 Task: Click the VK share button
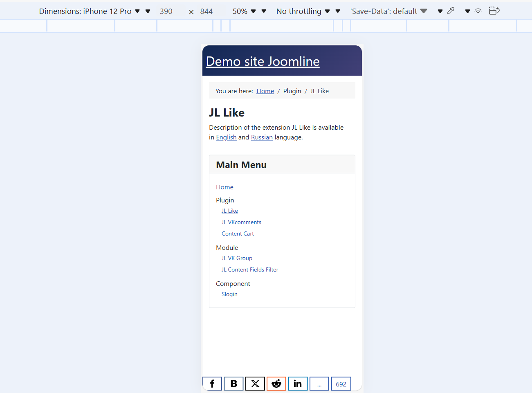pyautogui.click(x=234, y=384)
